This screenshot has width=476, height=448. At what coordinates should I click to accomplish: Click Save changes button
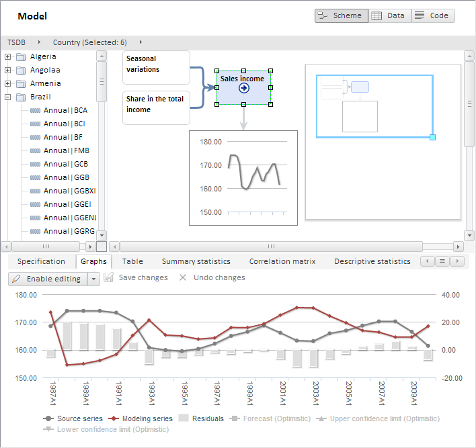click(136, 277)
